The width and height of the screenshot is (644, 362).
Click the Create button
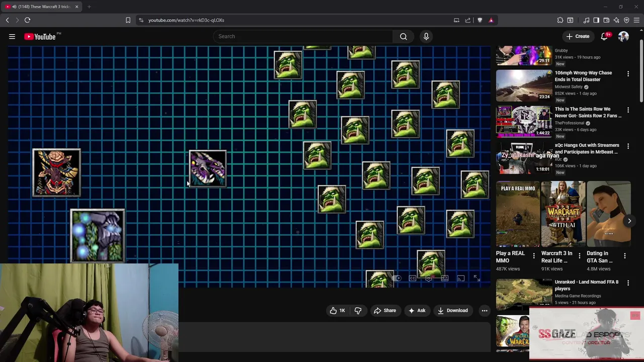(578, 36)
